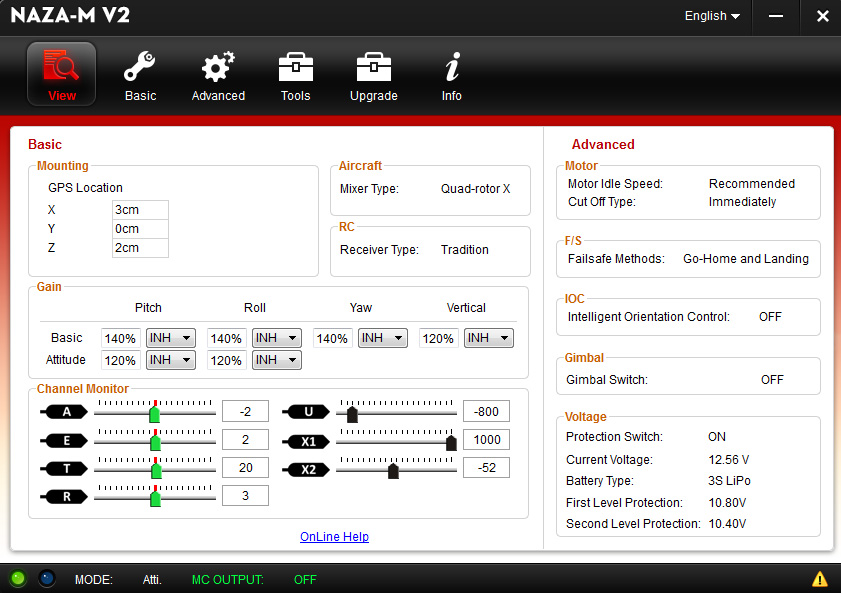
Task: Click the channel U value -800 box
Action: [486, 411]
